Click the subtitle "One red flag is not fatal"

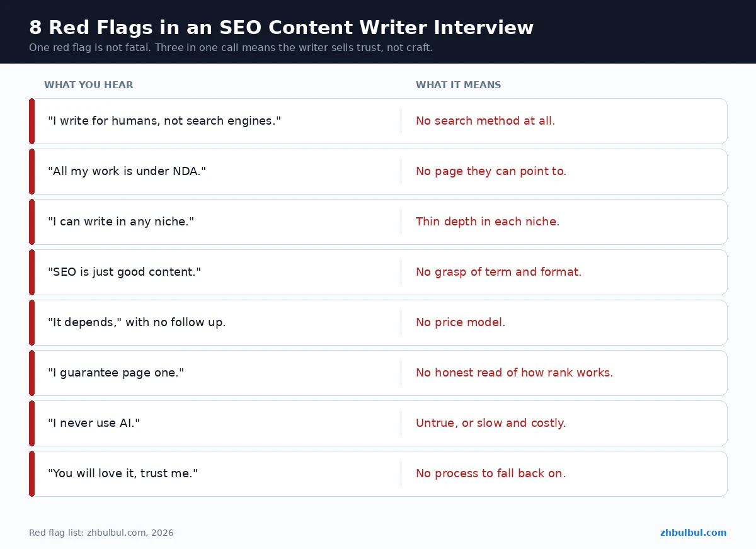click(231, 48)
